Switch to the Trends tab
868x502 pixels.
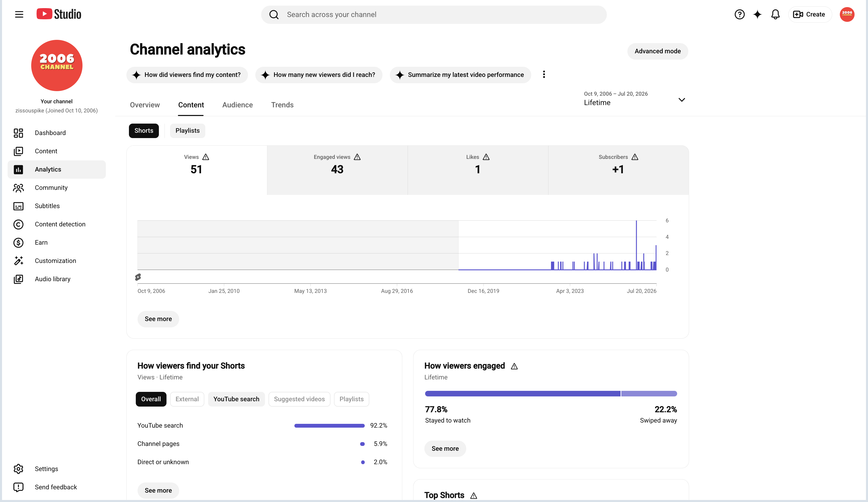pos(282,105)
